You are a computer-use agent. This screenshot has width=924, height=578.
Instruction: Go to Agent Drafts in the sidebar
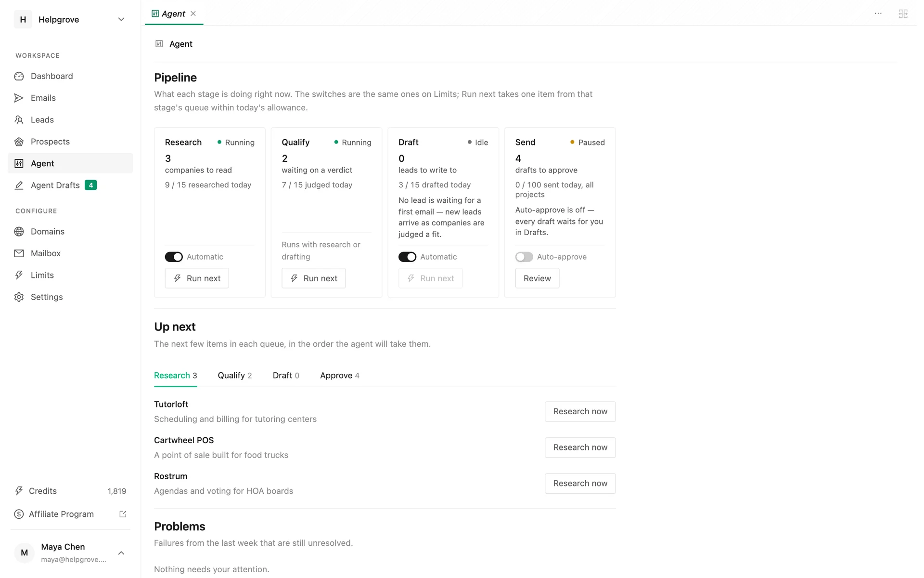(x=70, y=185)
